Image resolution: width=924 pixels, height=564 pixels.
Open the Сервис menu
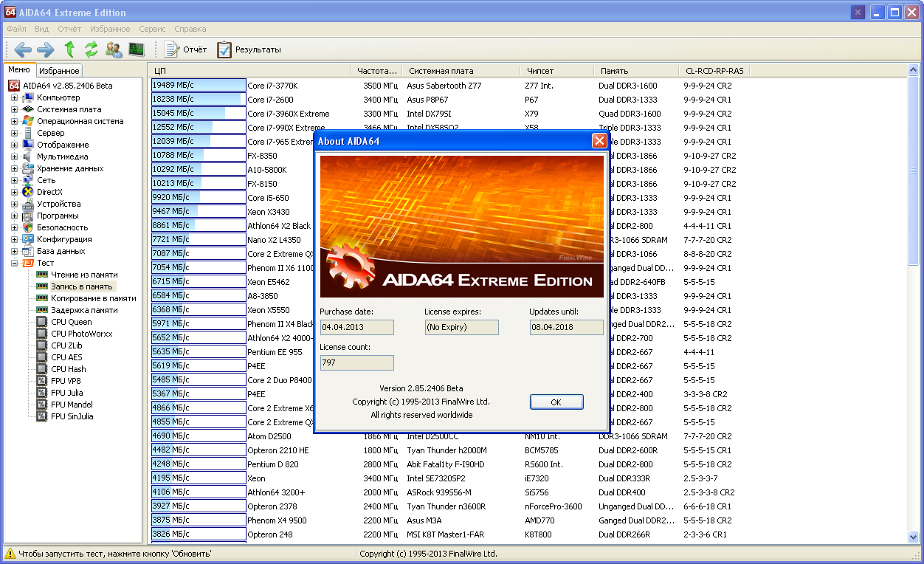pyautogui.click(x=152, y=29)
